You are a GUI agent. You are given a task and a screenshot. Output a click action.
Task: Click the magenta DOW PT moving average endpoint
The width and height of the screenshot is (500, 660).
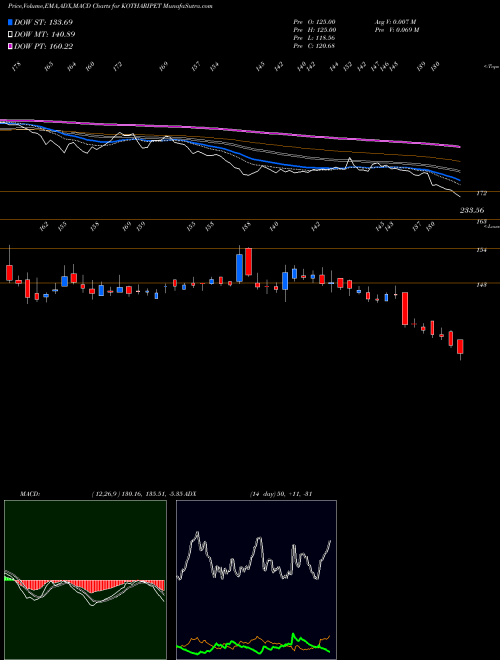459,147
